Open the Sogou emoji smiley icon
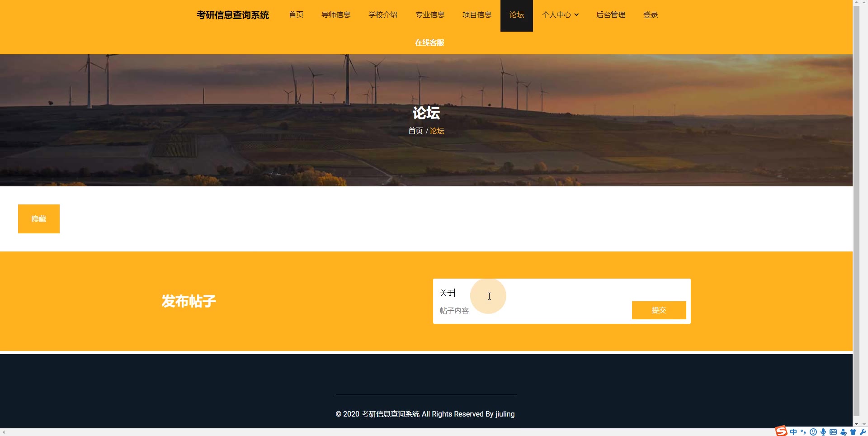 point(813,432)
